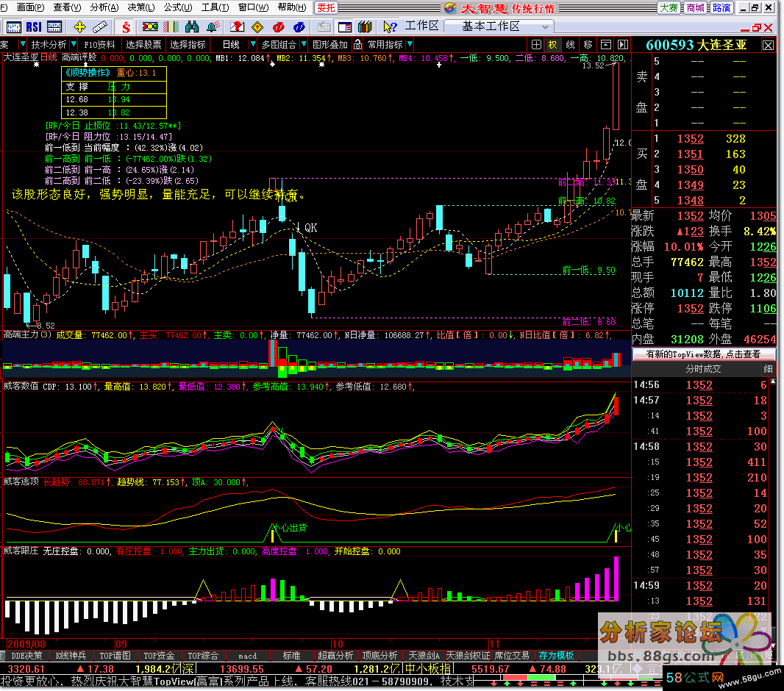Click the 大智慧 logo icon
The image size is (784, 691).
449,8
